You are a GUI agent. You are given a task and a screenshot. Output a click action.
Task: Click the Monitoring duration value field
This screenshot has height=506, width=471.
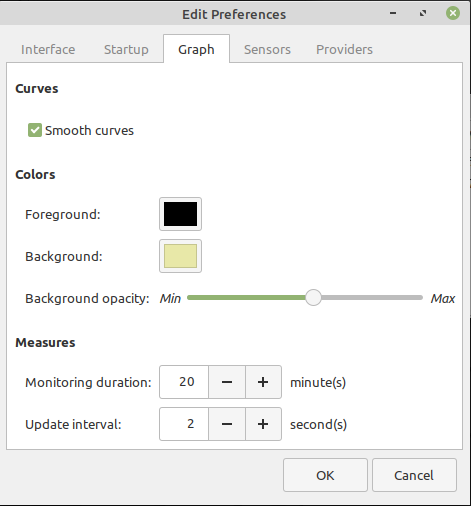tap(184, 382)
